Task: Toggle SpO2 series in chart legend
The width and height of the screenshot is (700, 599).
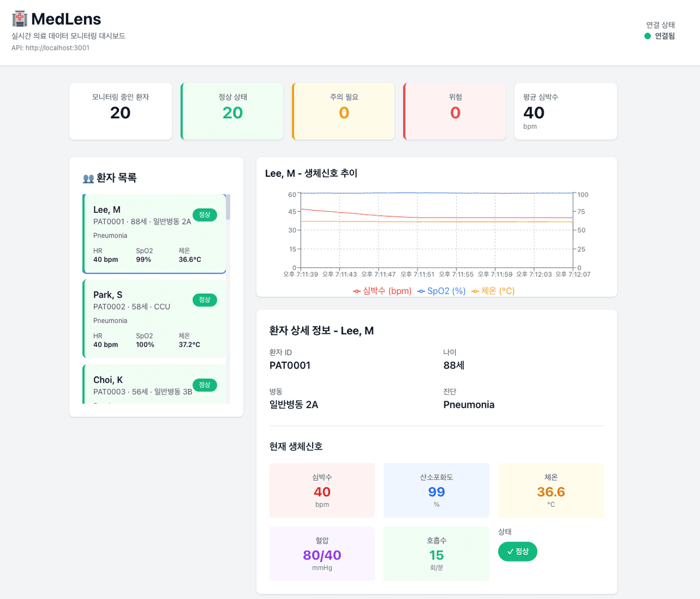Action: 442,291
